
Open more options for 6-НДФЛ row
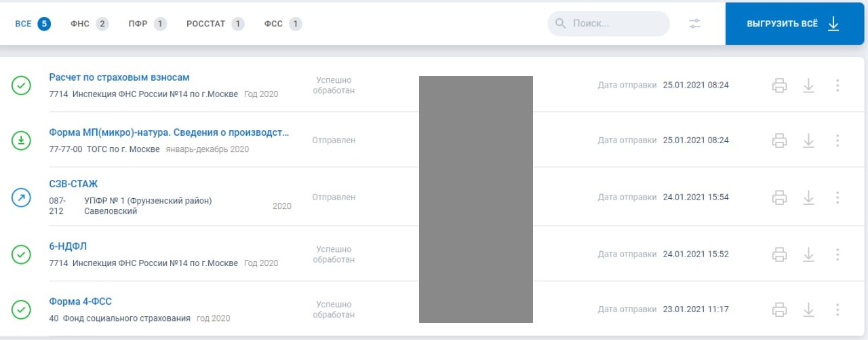click(x=837, y=254)
